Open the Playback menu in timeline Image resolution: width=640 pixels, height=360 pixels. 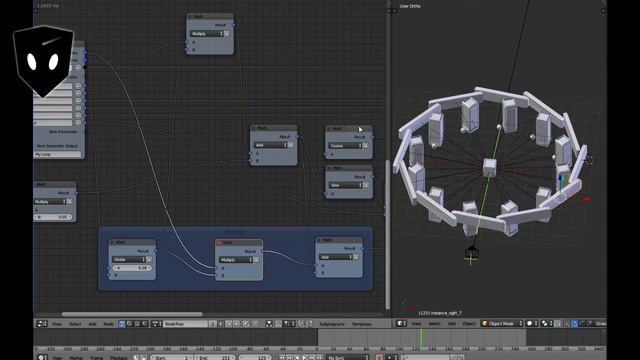pos(119,358)
